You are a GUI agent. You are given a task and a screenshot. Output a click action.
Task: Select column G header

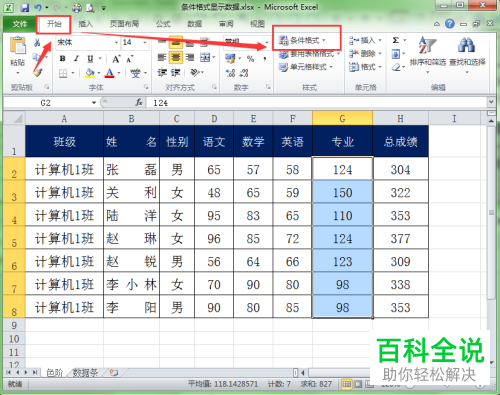point(342,119)
